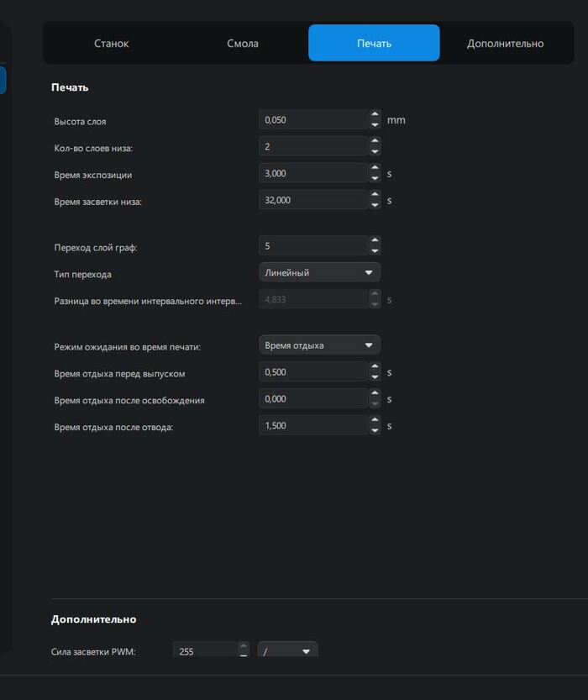Increase Сила засветки PWM with up arrow

coord(244,646)
